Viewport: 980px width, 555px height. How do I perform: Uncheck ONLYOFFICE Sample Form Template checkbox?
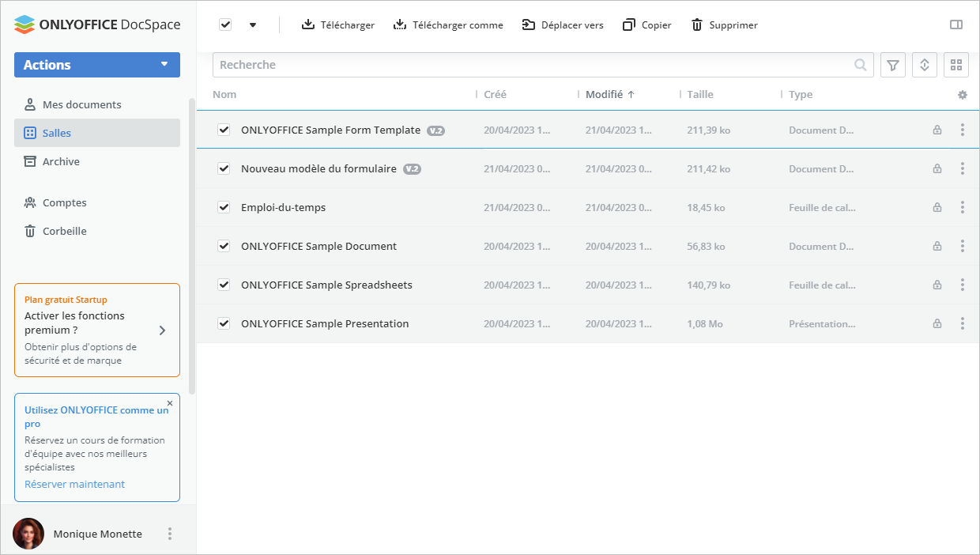click(x=224, y=130)
